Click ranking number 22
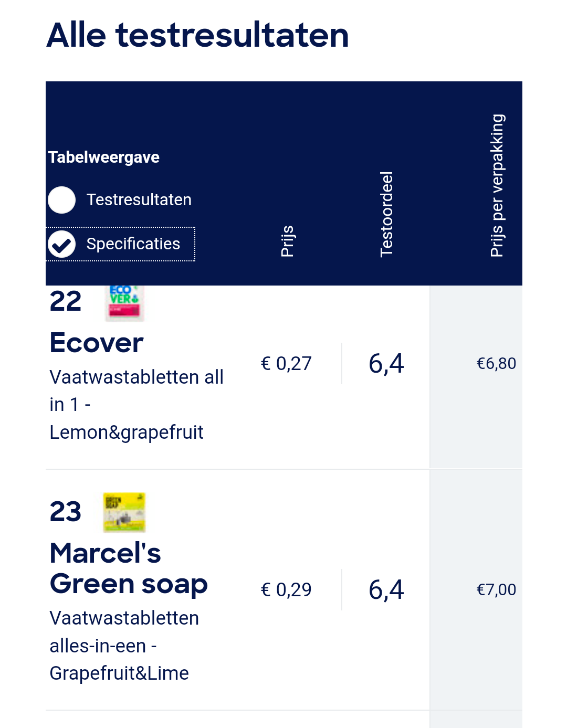The image size is (567, 728). coord(66,301)
